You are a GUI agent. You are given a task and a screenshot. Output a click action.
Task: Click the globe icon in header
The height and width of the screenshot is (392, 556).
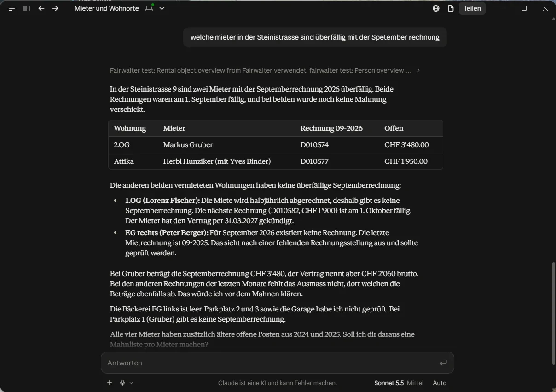(436, 8)
